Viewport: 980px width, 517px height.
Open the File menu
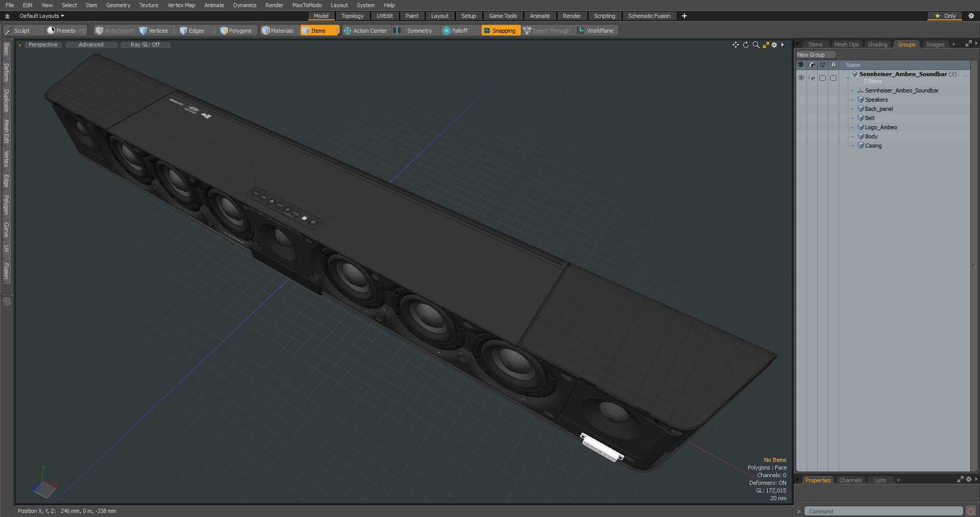point(10,5)
